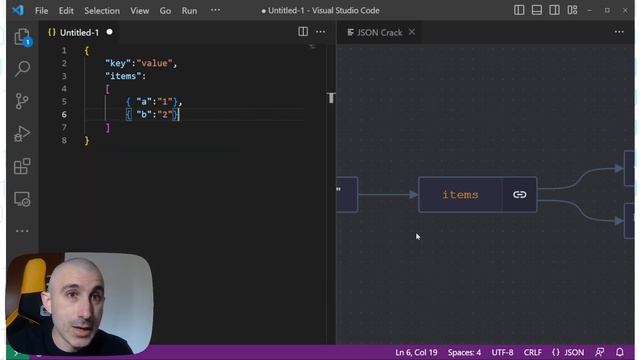640x360 pixels.
Task: Toggle secondary side bar layout button
Action: [554, 10]
